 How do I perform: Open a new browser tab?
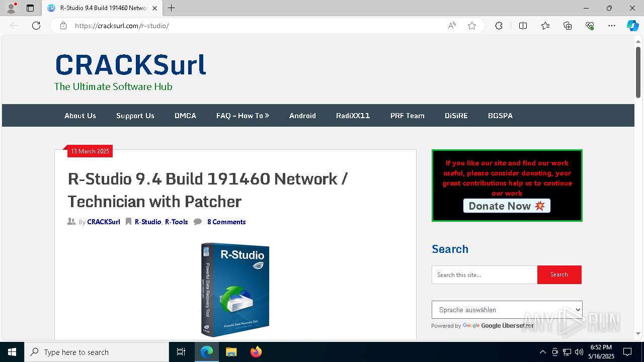[172, 8]
